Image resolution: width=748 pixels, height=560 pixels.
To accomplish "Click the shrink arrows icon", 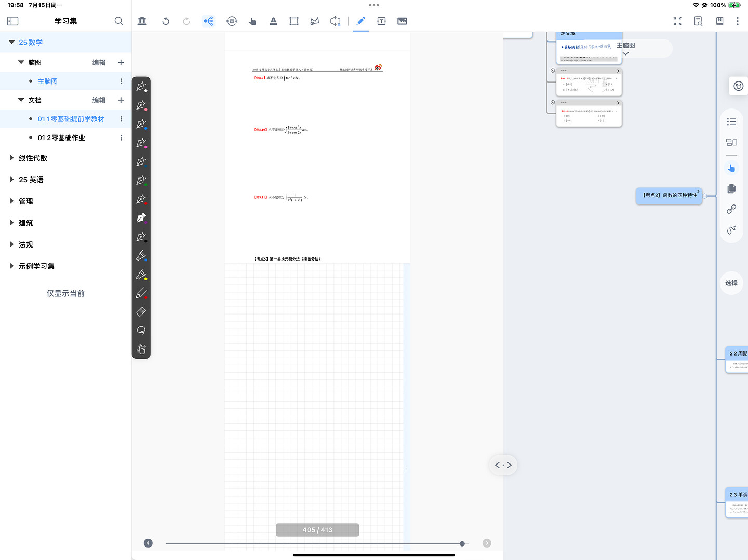I will pyautogui.click(x=677, y=21).
